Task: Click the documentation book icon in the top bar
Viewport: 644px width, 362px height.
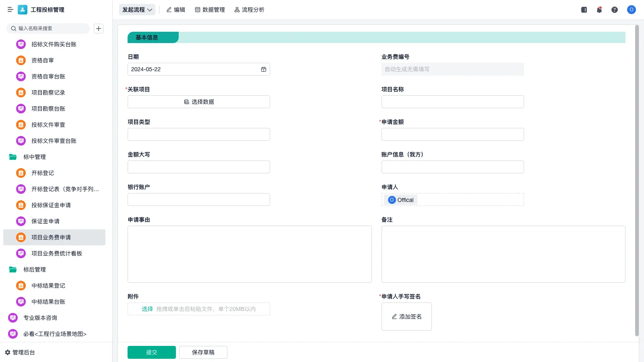Action: 583,10
